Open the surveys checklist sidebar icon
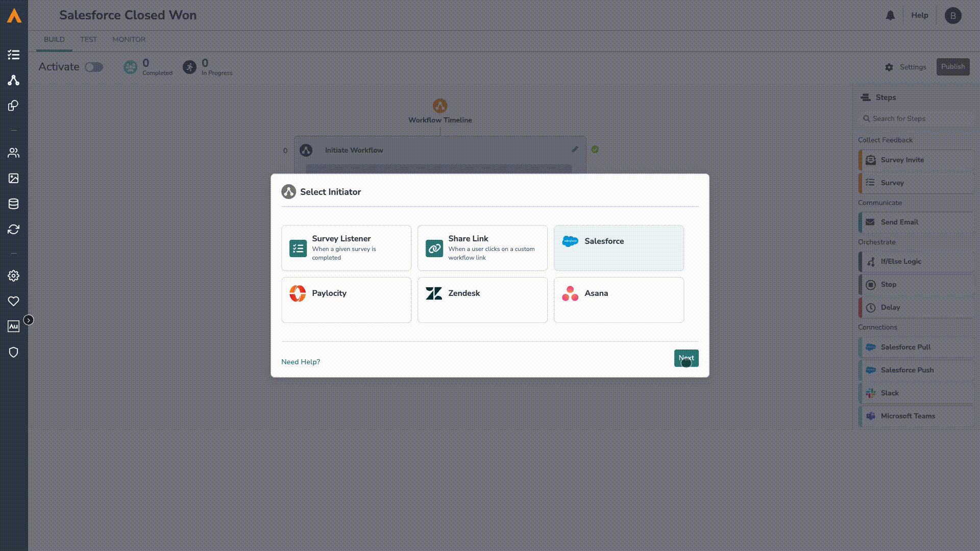The image size is (980, 551). pos(14,55)
